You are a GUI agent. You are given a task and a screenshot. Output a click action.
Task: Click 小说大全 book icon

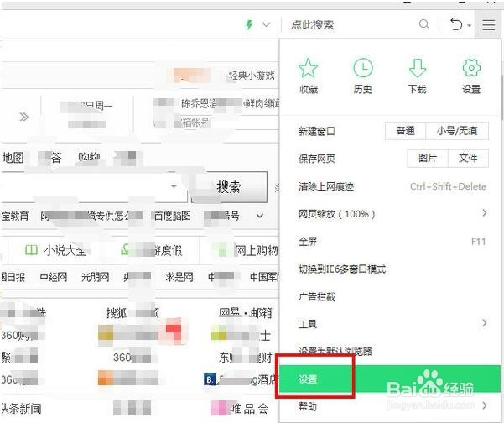(x=31, y=250)
